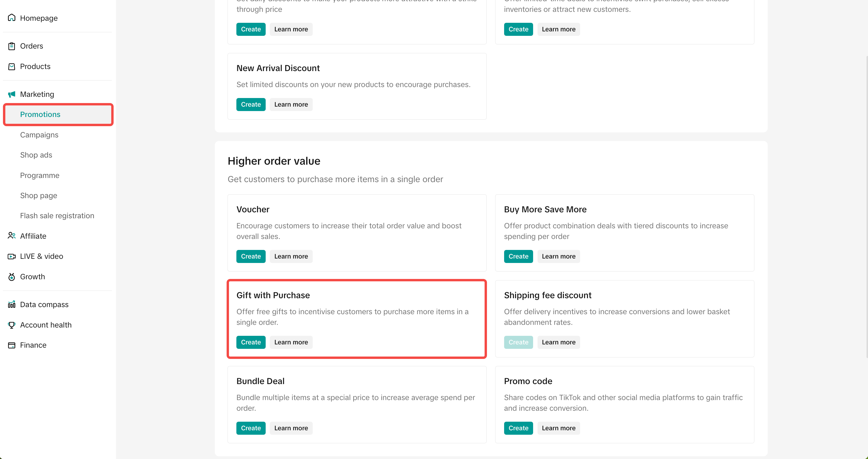Click the Data compass chart icon
868x459 pixels.
12,304
